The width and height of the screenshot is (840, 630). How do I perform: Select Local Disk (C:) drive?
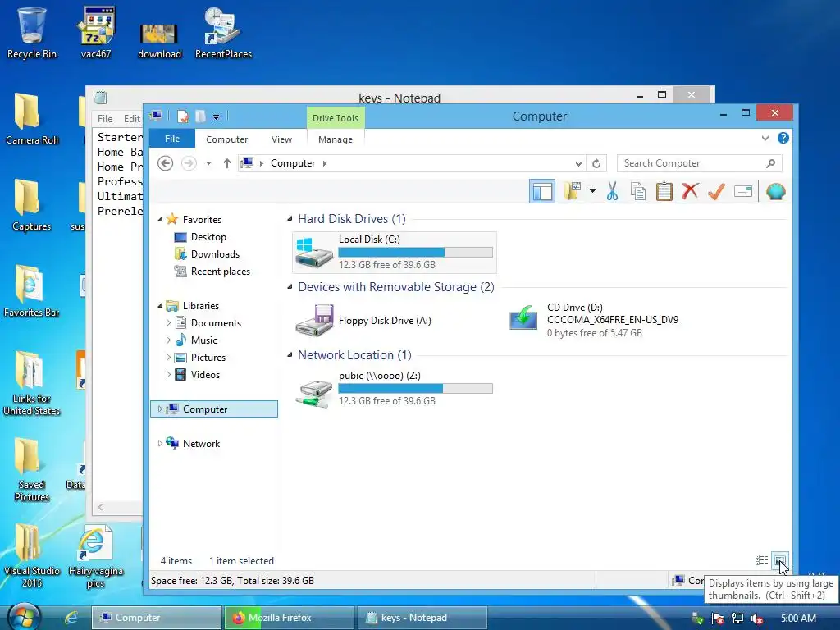point(395,253)
